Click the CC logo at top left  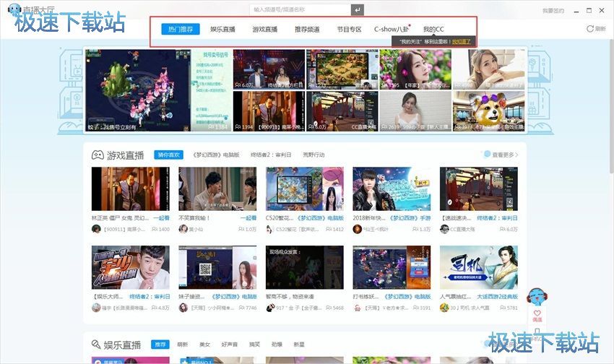(x=14, y=9)
